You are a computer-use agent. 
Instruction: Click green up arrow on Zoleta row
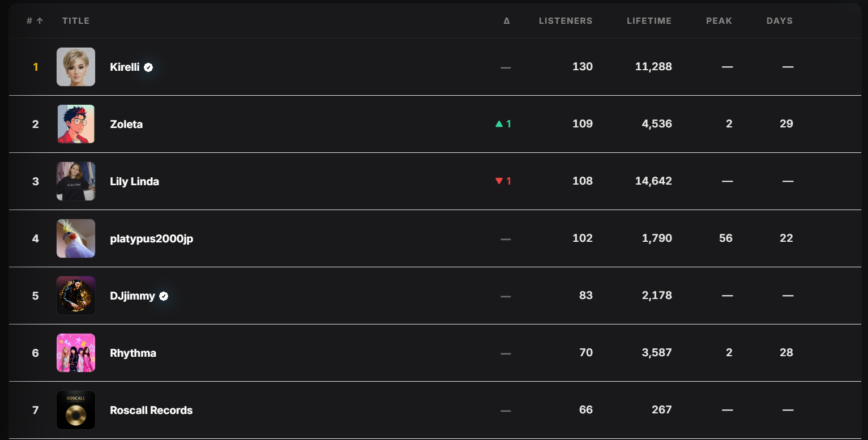[x=499, y=124]
